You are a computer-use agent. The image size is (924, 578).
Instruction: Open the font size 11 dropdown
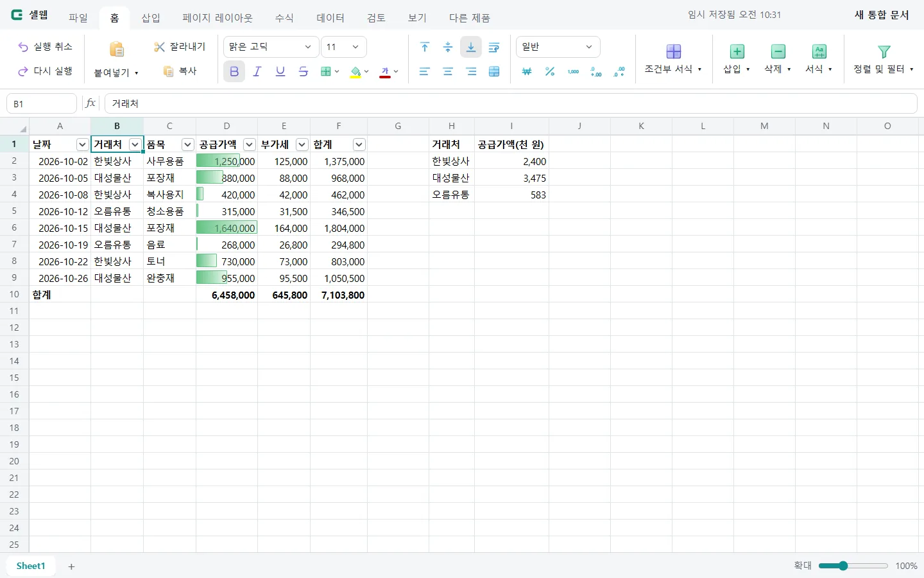[344, 47]
